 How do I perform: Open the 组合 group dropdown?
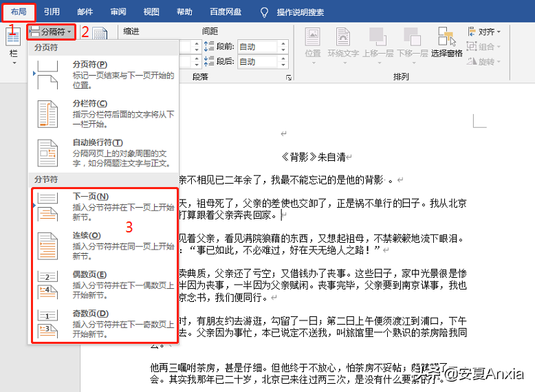[484, 46]
